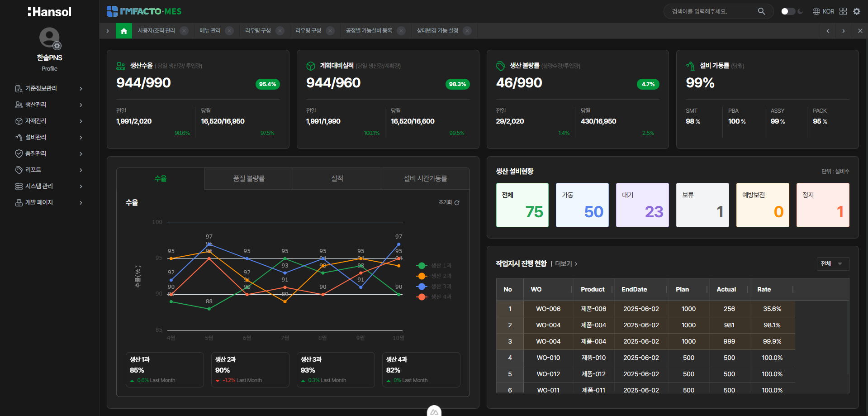Click the chart reset refresh icon
This screenshot has height=416, width=868.
[x=457, y=203]
